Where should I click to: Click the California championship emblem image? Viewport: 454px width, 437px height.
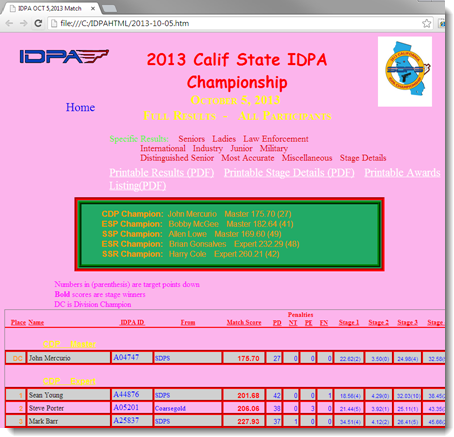405,72
